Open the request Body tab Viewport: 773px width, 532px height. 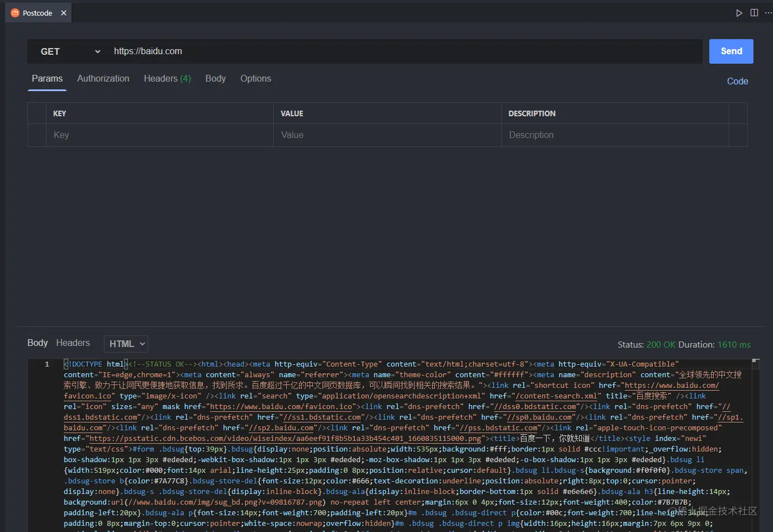click(x=216, y=79)
